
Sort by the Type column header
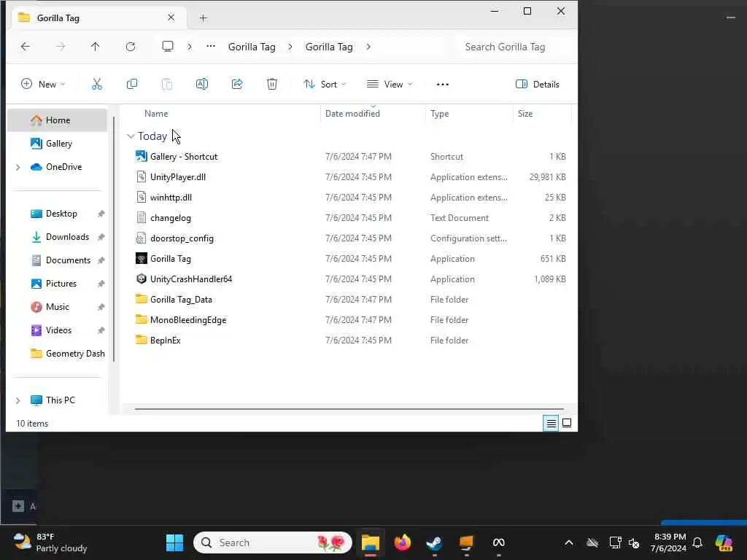click(439, 114)
